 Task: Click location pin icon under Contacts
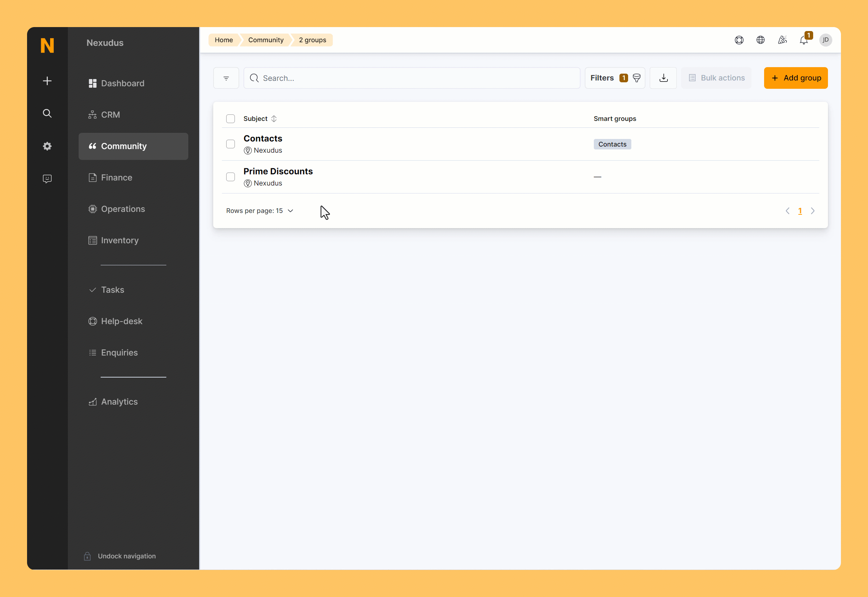[x=247, y=151]
